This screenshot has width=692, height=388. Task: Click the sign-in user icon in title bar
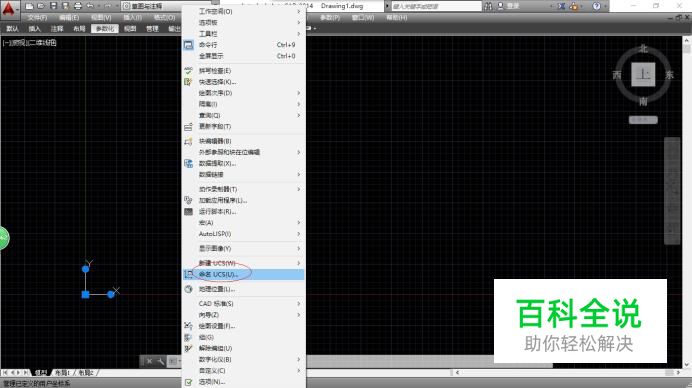point(500,6)
